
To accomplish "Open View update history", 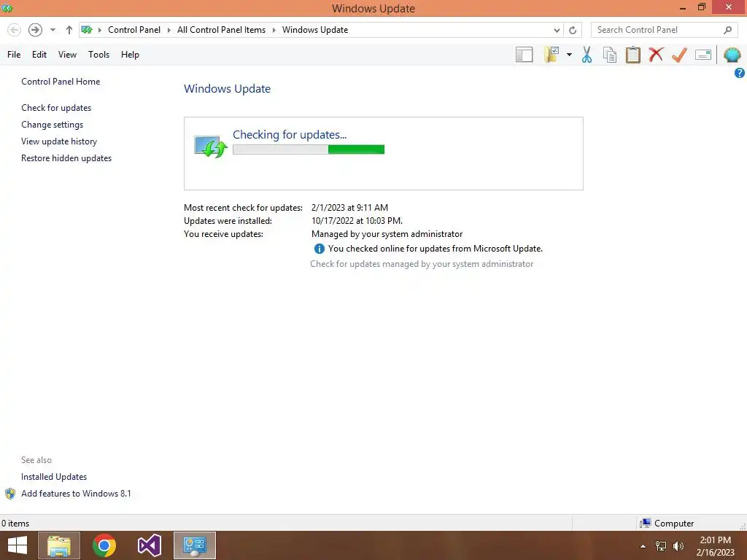I will click(59, 141).
